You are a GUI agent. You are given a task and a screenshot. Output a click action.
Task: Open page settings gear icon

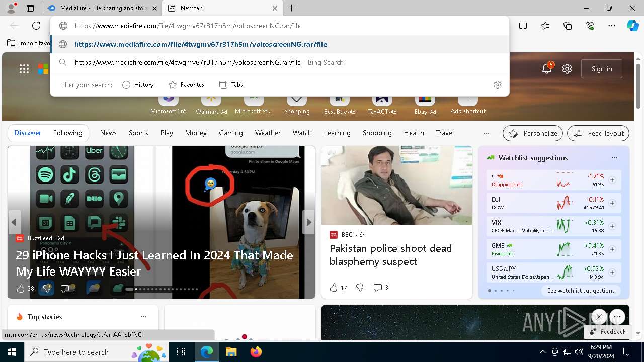click(x=567, y=69)
